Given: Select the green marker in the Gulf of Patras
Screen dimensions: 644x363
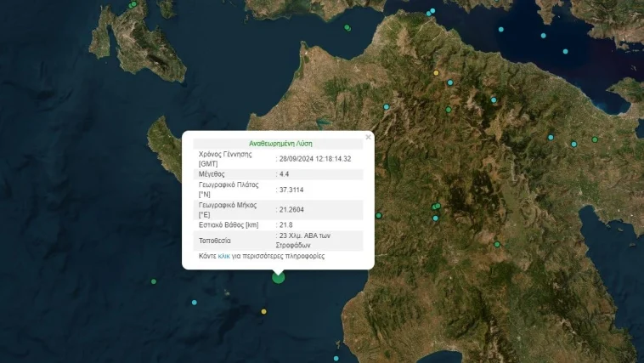Looking at the screenshot, I should [347, 27].
